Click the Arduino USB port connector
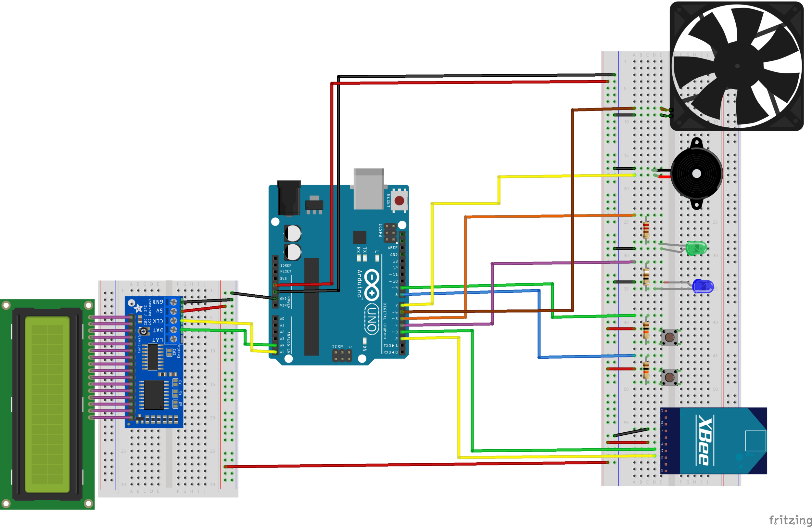 [368, 189]
